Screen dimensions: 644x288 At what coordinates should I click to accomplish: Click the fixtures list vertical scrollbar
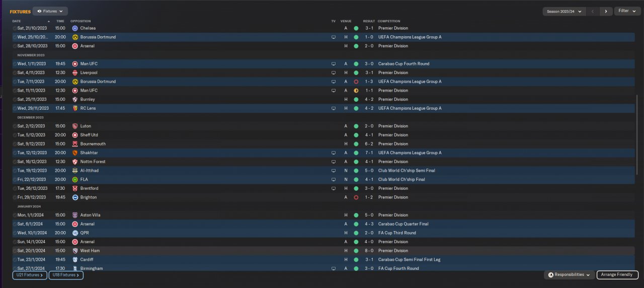tap(637, 135)
